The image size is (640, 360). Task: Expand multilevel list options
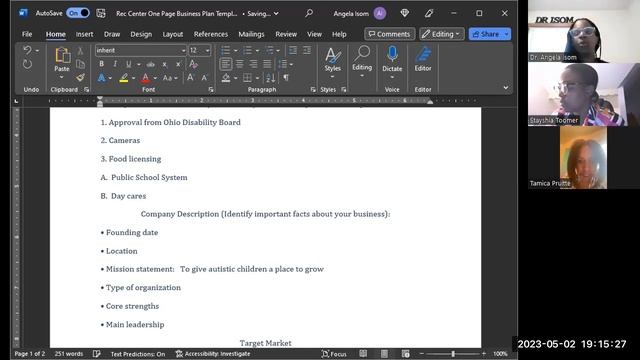tap(278, 51)
